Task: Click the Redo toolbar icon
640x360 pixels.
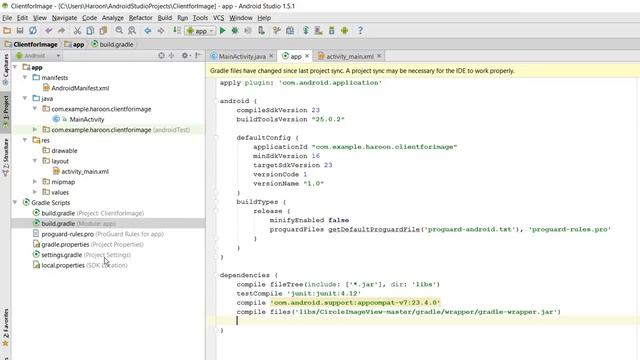Action: (x=61, y=31)
